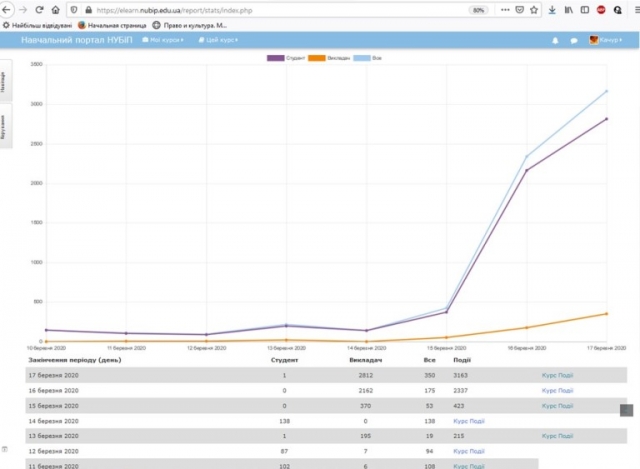Reload the page with refresh button

tap(39, 9)
